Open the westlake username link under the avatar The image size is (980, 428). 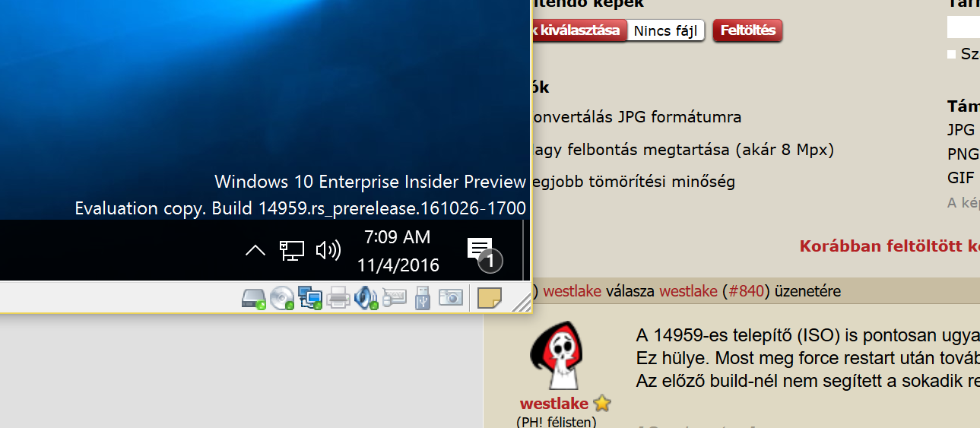(x=554, y=404)
